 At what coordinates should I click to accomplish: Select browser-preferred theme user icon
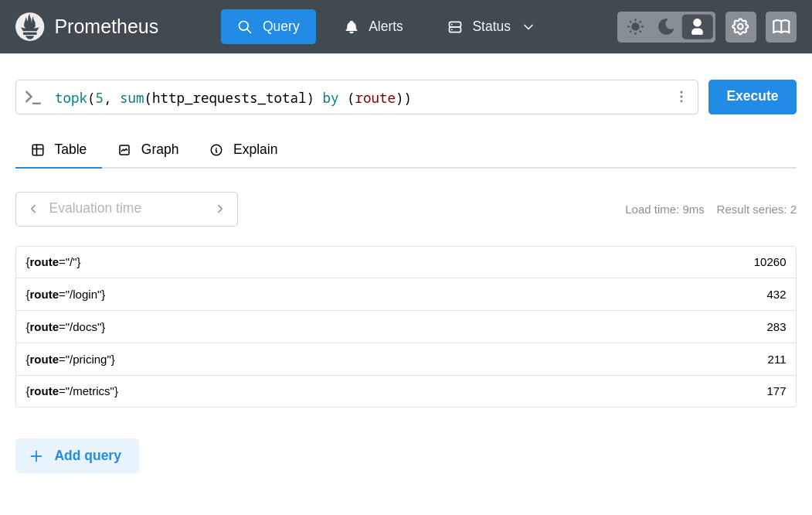coord(697,27)
